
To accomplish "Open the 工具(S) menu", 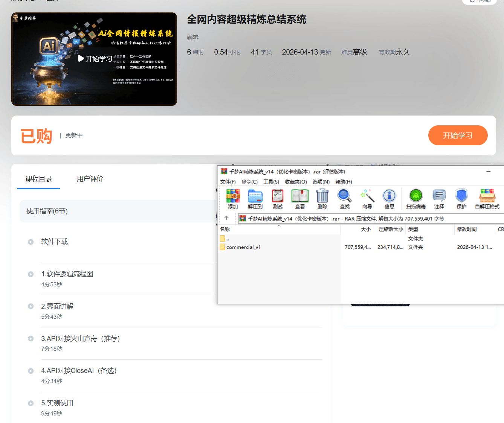I will click(271, 182).
